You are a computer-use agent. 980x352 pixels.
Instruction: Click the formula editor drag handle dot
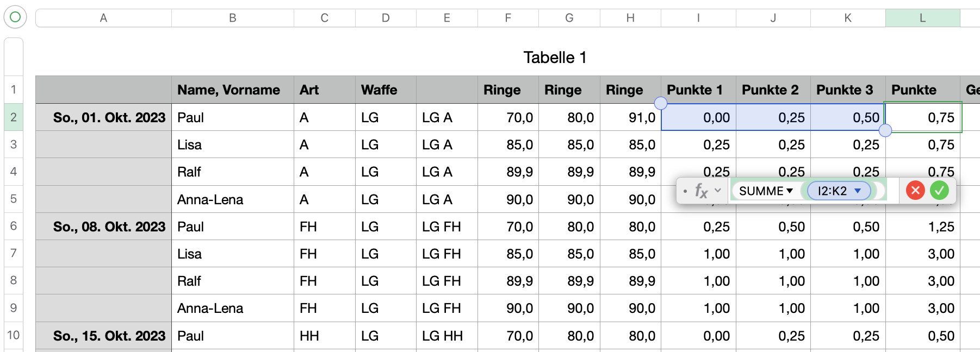pos(685,191)
